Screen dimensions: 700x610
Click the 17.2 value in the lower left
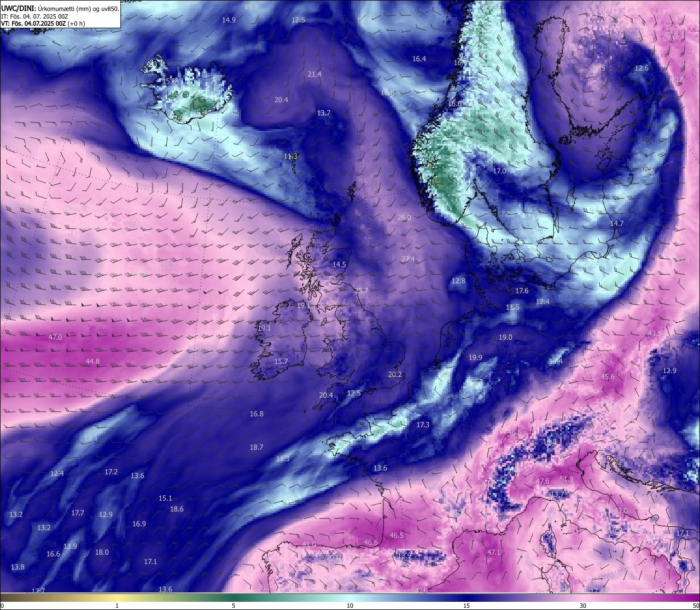point(111,472)
